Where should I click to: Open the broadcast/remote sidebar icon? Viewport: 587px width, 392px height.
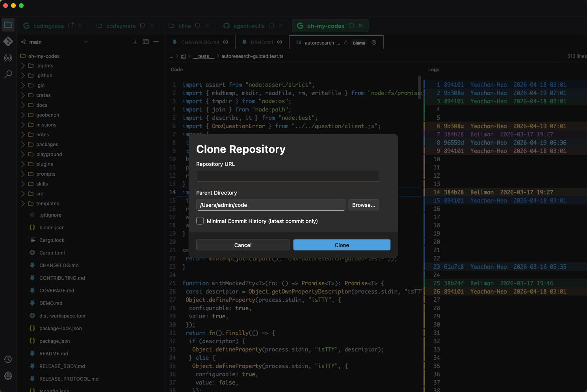[x=8, y=58]
